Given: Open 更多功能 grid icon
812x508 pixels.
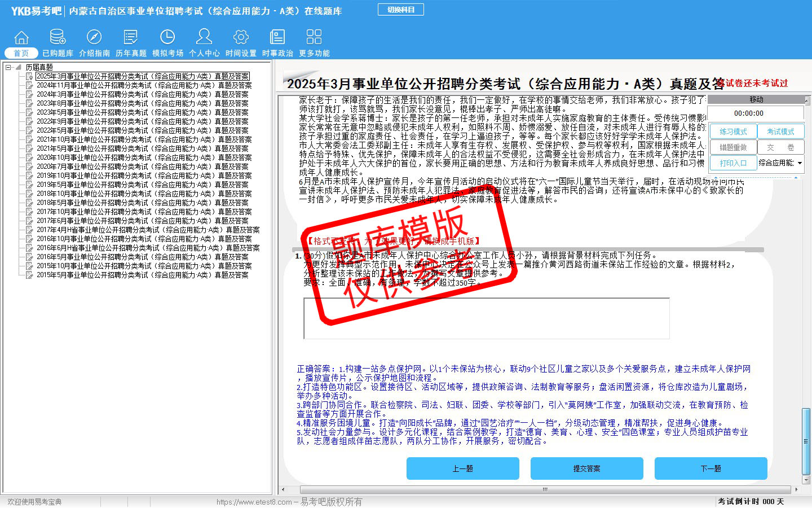Looking at the screenshot, I should pos(314,38).
